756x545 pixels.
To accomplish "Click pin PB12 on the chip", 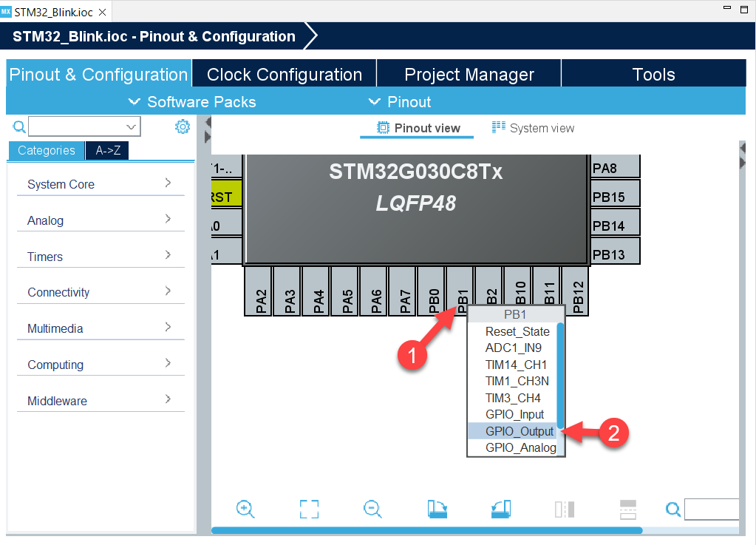I will point(576,292).
